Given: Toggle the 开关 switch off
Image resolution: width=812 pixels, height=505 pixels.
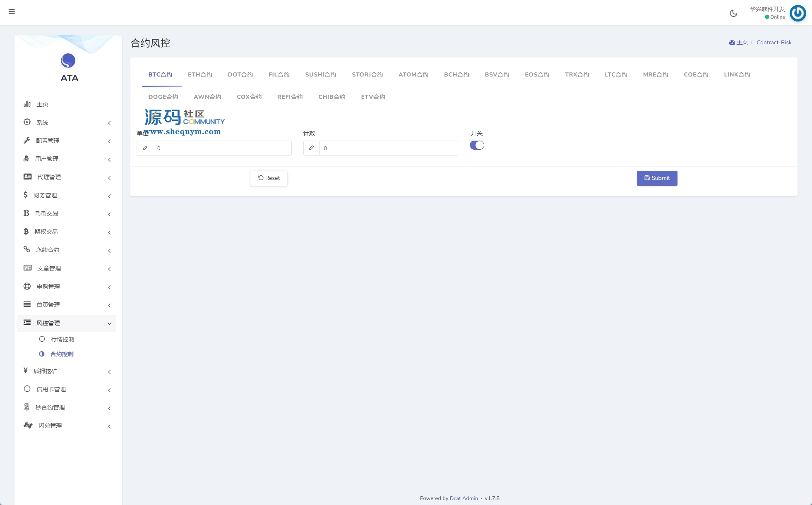Looking at the screenshot, I should (477, 145).
